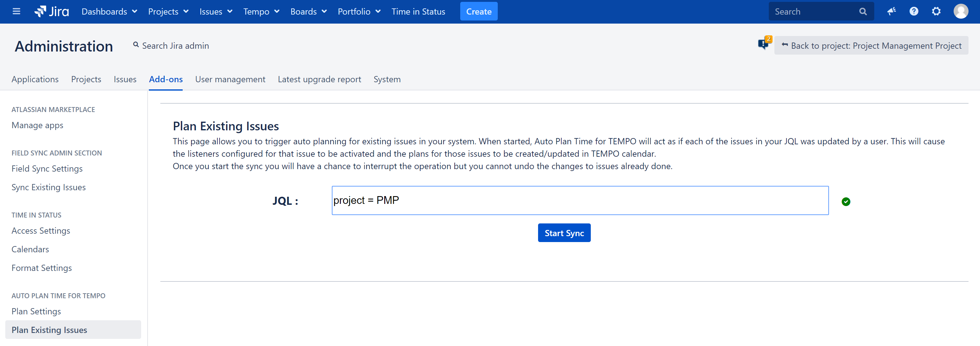Click the green JQL valid checkmark icon
This screenshot has width=980, height=346.
[x=846, y=201]
